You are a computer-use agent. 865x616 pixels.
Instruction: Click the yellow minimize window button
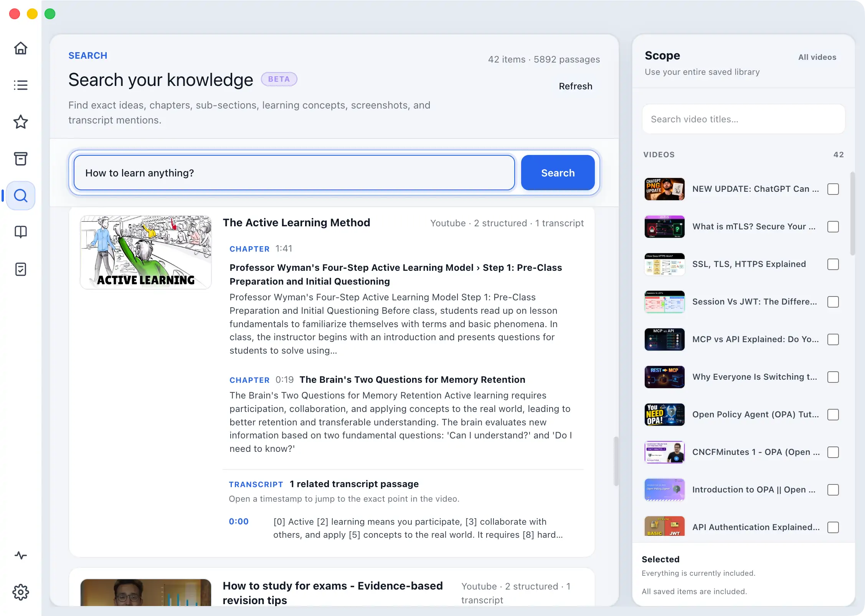pos(32,14)
